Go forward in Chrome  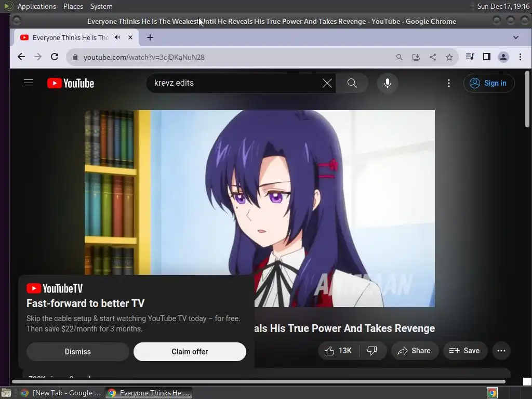(x=37, y=57)
